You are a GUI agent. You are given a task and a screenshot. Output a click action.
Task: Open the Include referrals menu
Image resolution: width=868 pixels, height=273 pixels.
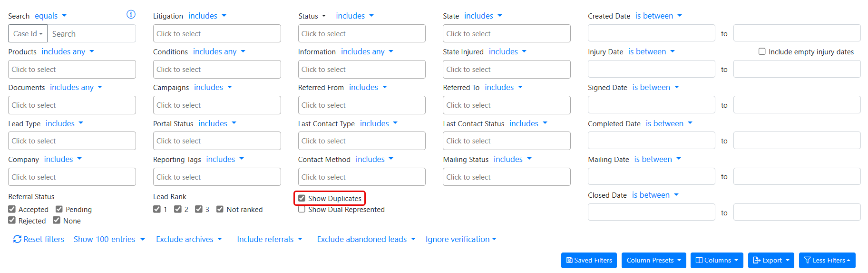269,239
